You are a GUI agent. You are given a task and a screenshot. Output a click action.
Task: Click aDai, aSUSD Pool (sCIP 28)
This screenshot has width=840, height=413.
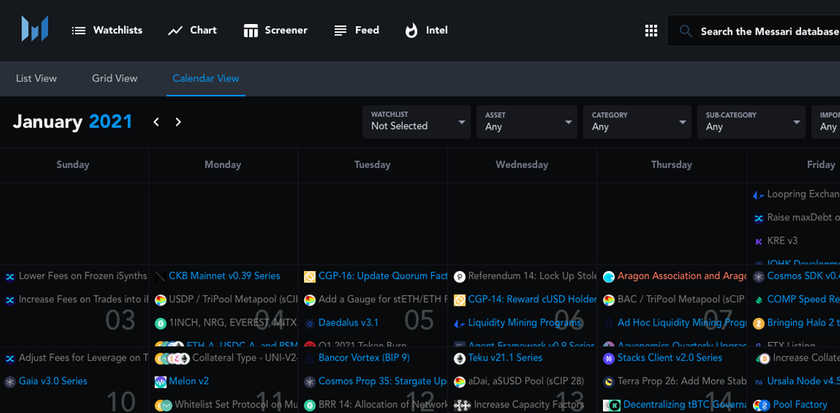pyautogui.click(x=526, y=381)
